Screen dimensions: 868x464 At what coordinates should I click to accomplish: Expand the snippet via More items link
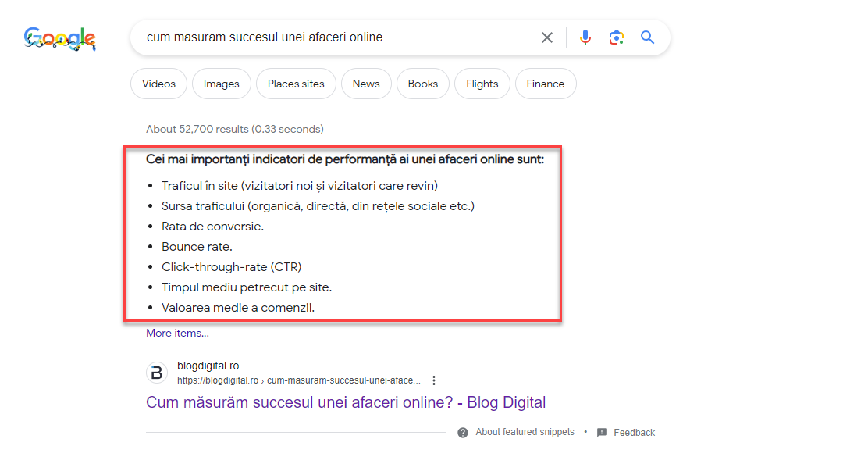click(x=177, y=332)
